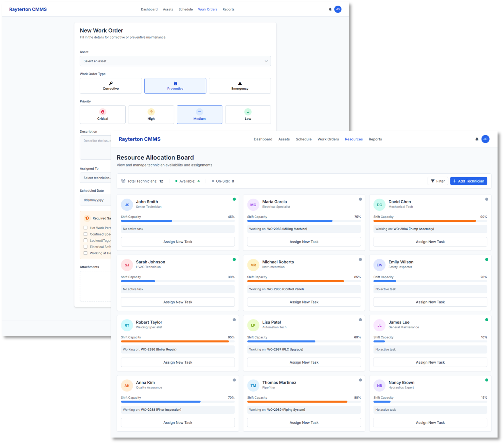This screenshot has width=504, height=444.
Task: Open the Select an asset dropdown
Action: [175, 61]
